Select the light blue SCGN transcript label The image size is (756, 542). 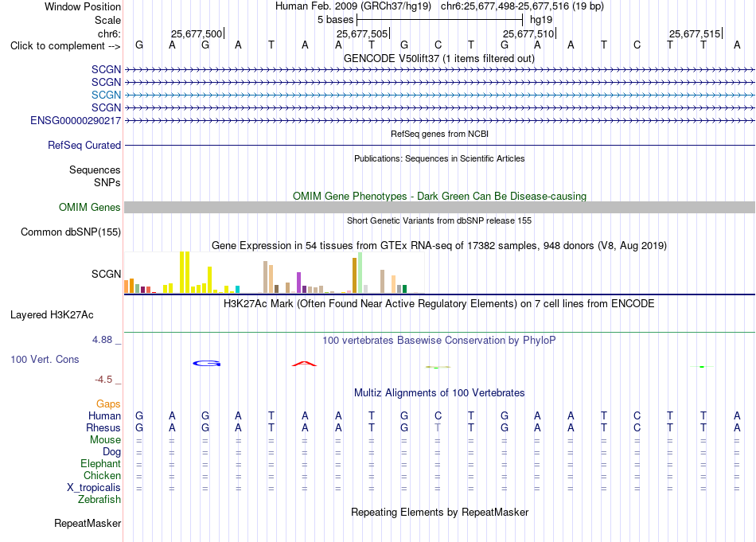pos(106,95)
